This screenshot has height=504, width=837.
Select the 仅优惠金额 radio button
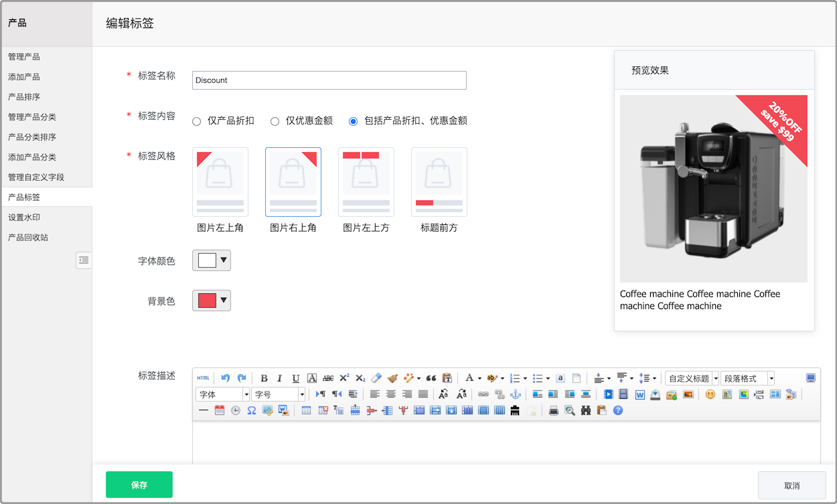point(275,121)
